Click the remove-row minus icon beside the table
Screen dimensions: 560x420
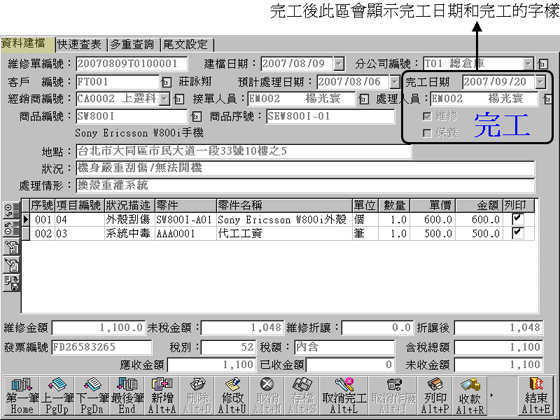11,229
